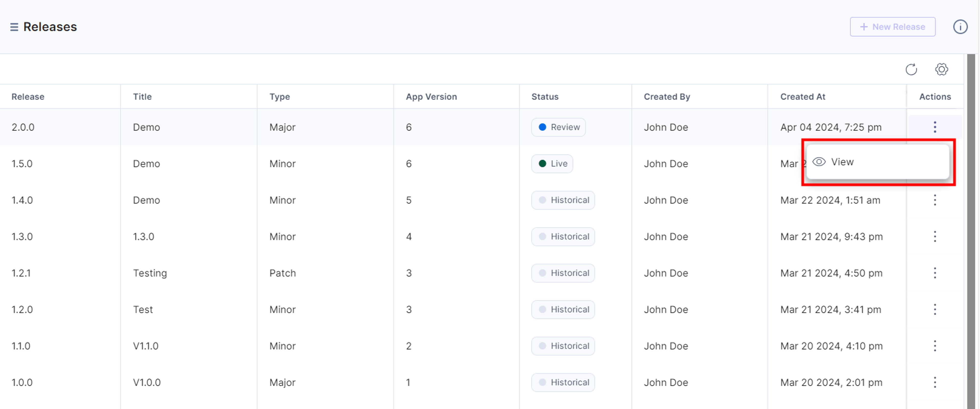Viewport: 980px width, 409px height.
Task: Select release number 1.1.0
Action: click(21, 346)
